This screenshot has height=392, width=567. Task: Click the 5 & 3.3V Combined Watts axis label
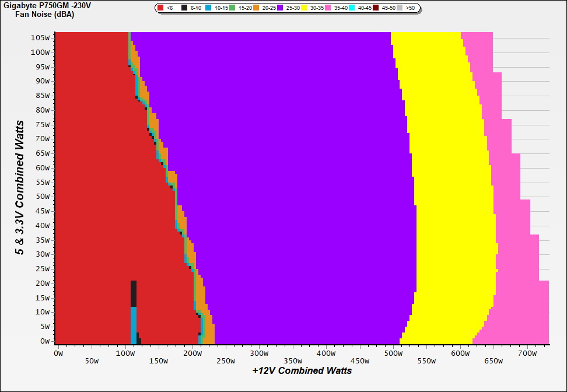tap(20, 188)
